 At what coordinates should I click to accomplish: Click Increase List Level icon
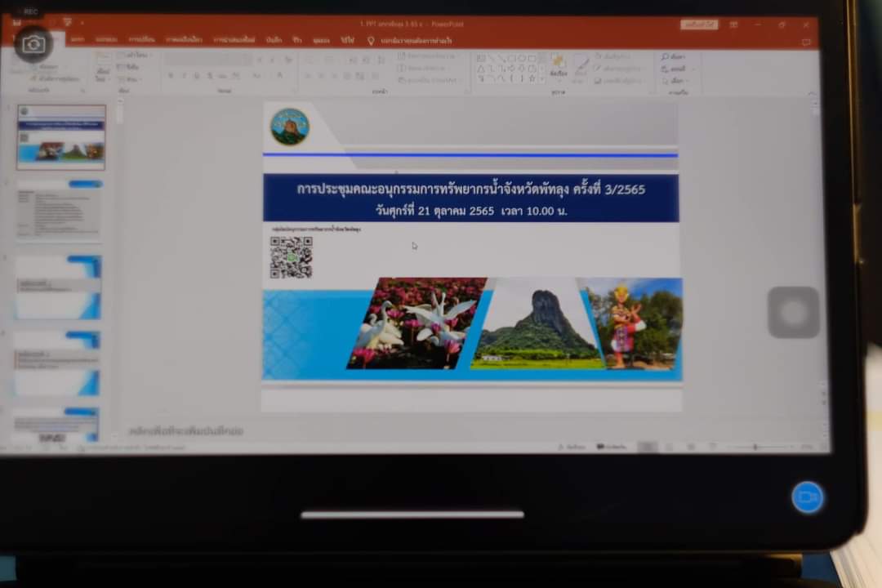coord(367,60)
